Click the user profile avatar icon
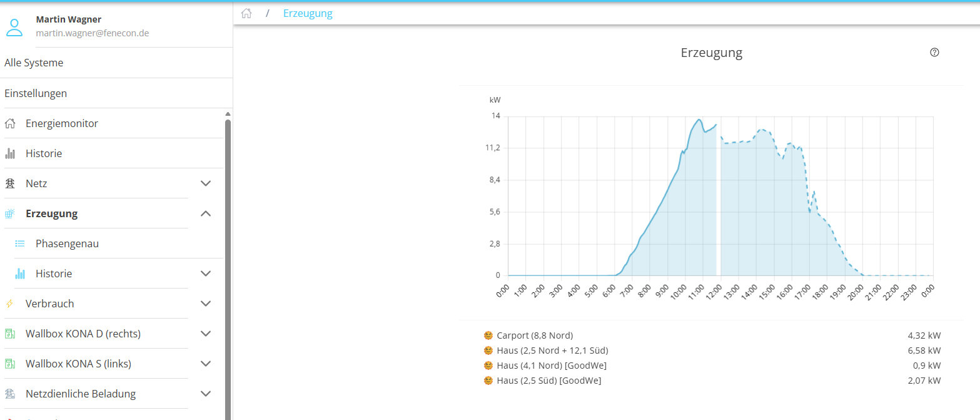This screenshot has width=980, height=420. tap(14, 27)
